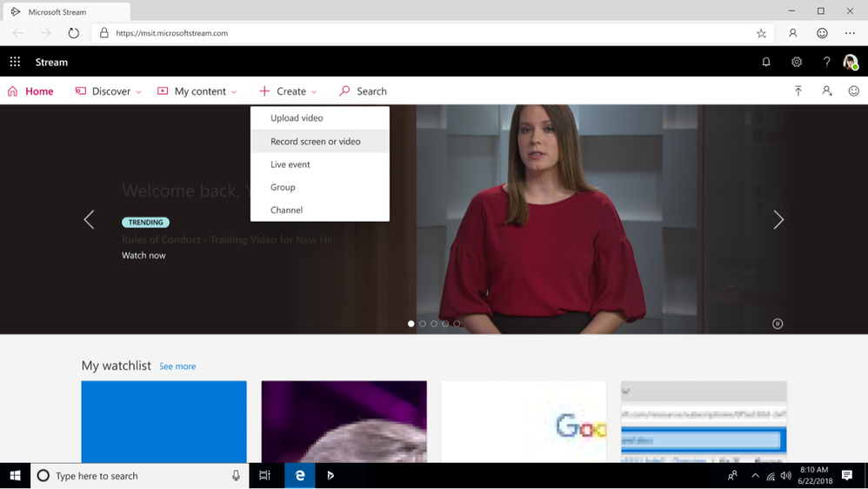The image size is (868, 489).
Task: Expand the Discover menu
Action: [x=108, y=91]
